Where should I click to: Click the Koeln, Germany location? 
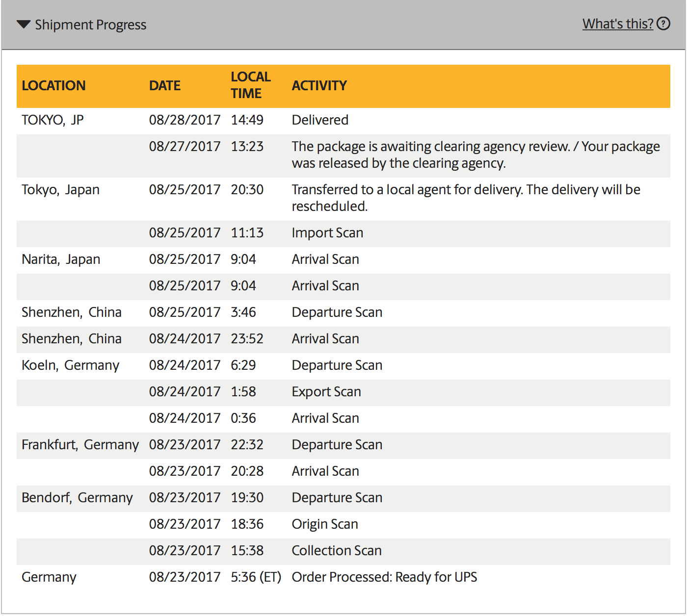(x=70, y=365)
